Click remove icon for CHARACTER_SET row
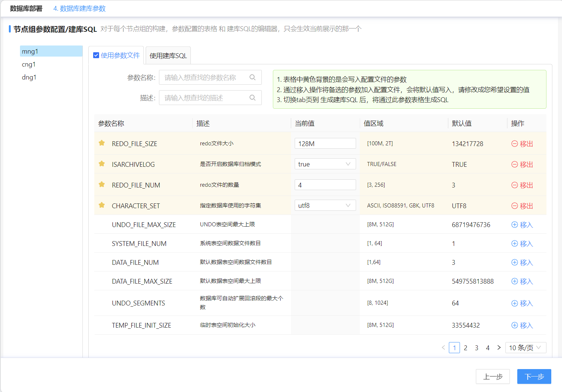This screenshot has width=562, height=392. coord(514,206)
